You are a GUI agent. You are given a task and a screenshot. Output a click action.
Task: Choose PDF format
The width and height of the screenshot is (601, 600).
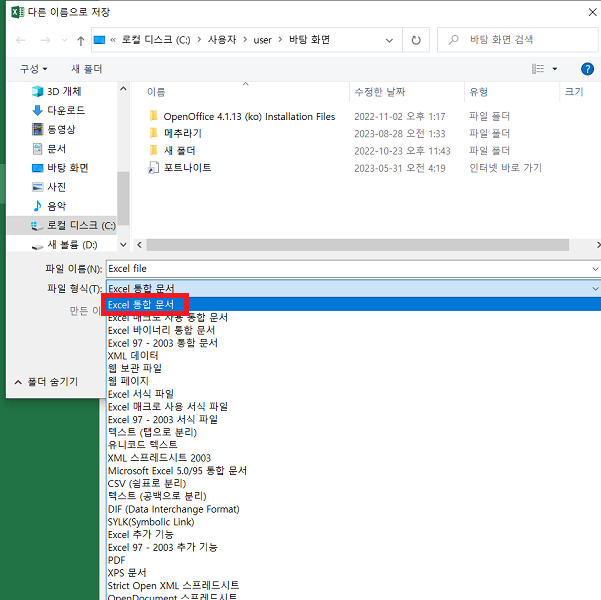[x=117, y=560]
